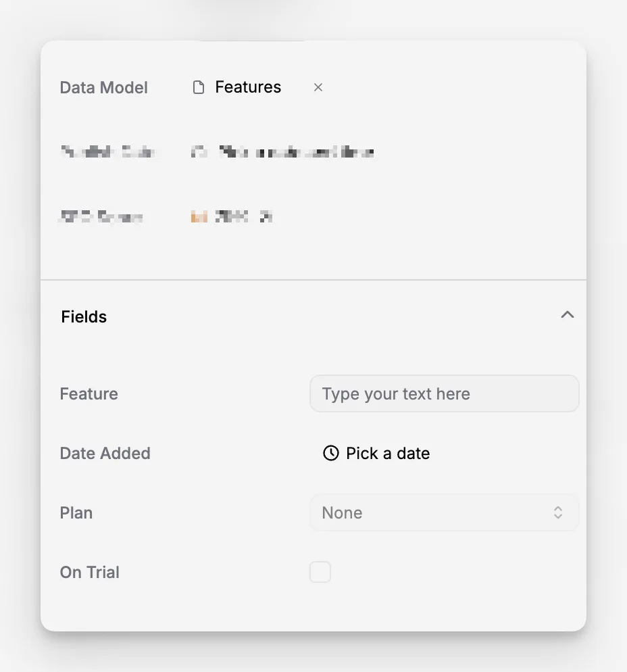Click the Fields section heading

coord(84,316)
